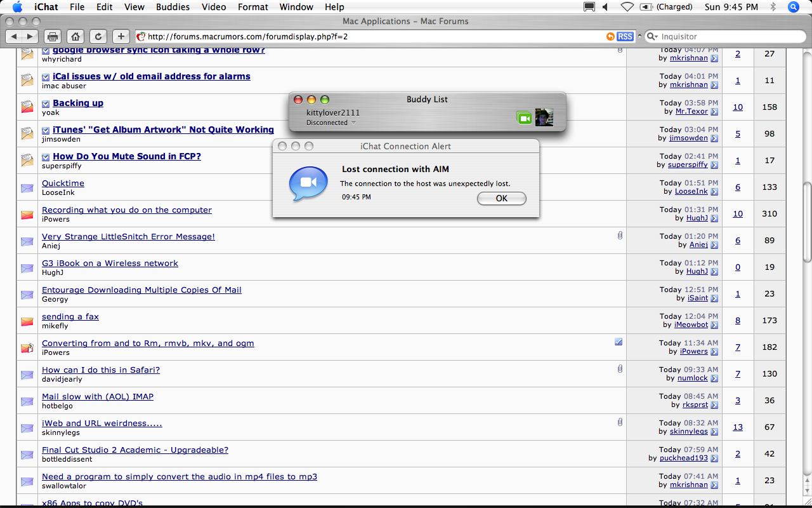Open the reply count 13 for iWeb thread

[x=738, y=427]
